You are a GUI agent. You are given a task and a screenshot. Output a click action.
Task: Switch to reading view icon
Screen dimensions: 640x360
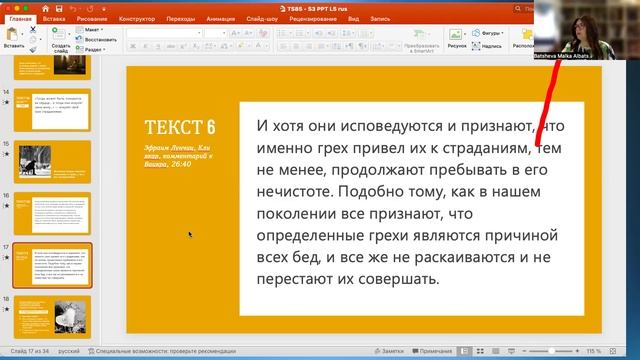(x=496, y=351)
